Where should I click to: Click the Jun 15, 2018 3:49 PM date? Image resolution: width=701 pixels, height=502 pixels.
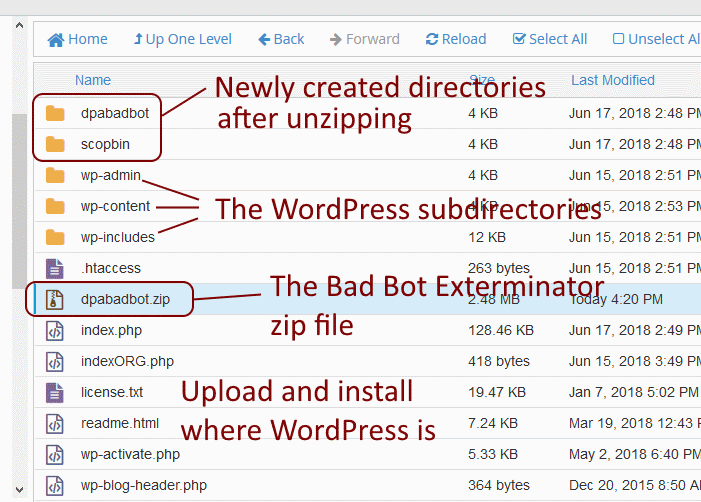click(635, 361)
